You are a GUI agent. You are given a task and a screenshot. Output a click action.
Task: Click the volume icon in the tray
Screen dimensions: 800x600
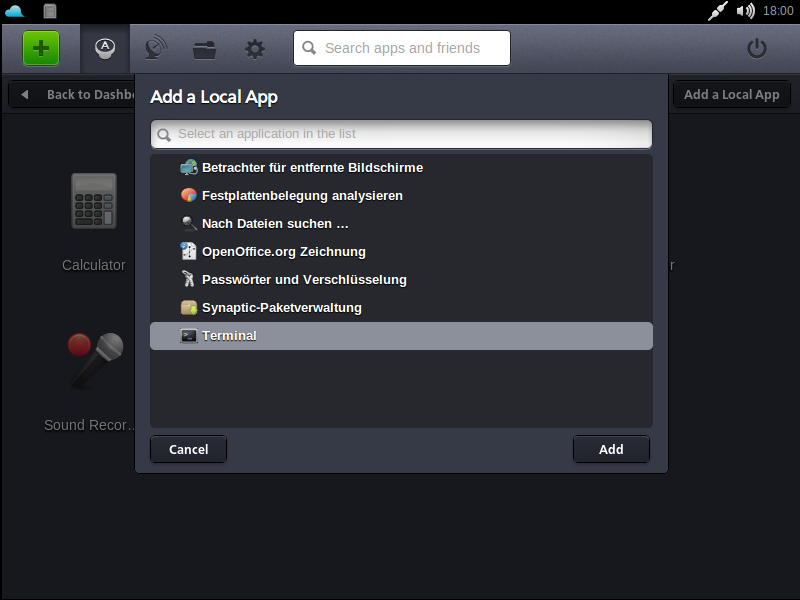pyautogui.click(x=744, y=12)
